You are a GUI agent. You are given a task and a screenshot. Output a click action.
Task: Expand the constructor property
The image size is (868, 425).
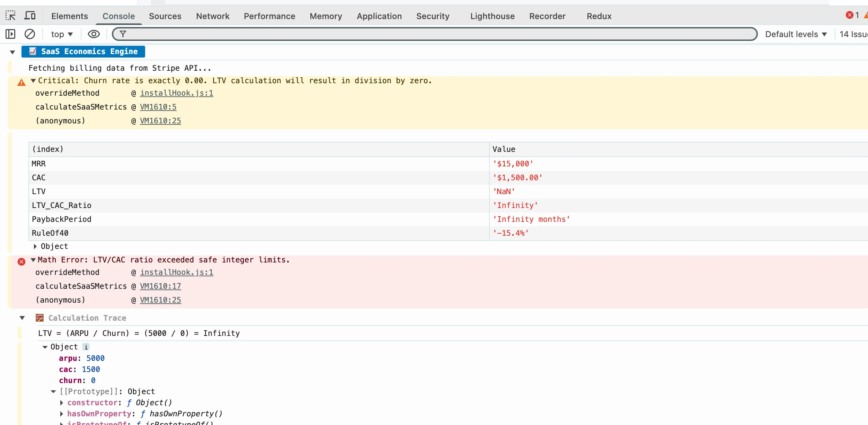tap(62, 403)
